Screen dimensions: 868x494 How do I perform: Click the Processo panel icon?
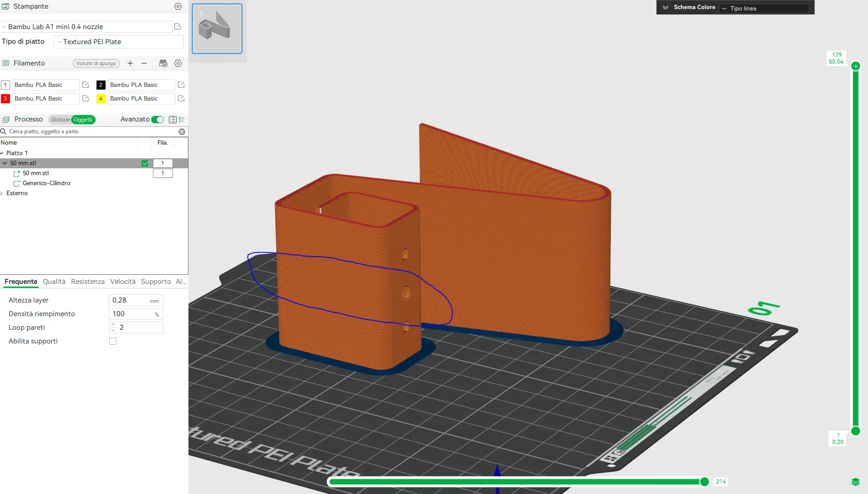[6, 120]
